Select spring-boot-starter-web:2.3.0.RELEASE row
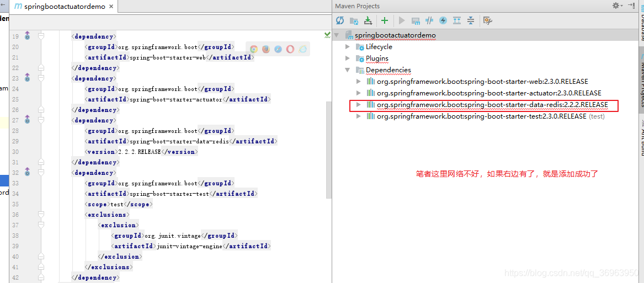 pos(485,81)
